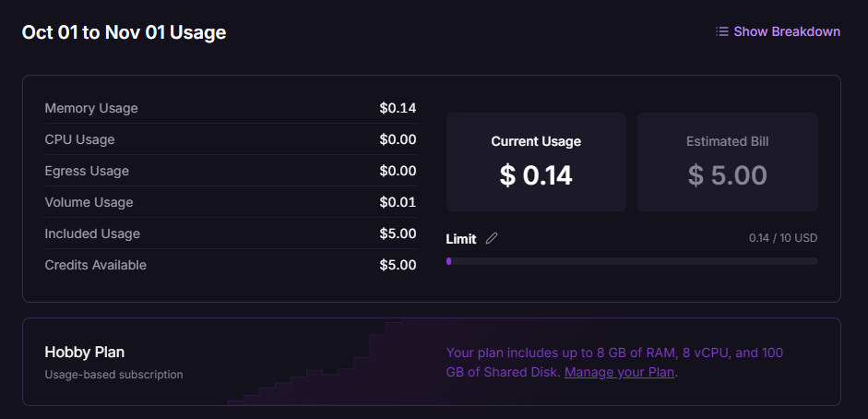Click the Show Breakdown list icon
Image resolution: width=868 pixels, height=419 pixels.
[x=721, y=31]
